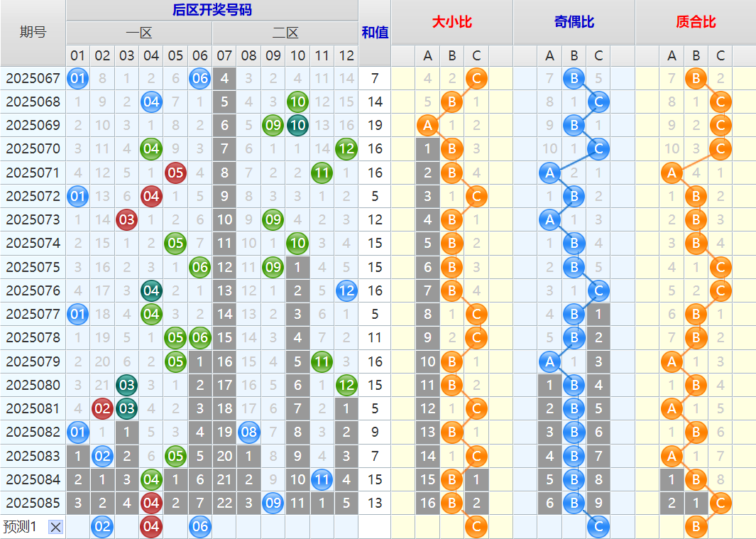
Task: Click the B sub-header under 奇偶比
Action: click(574, 56)
